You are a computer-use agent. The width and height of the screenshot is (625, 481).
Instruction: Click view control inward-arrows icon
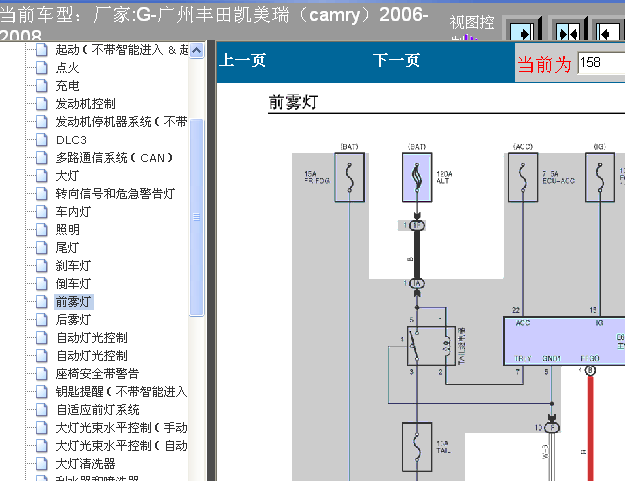(x=568, y=33)
